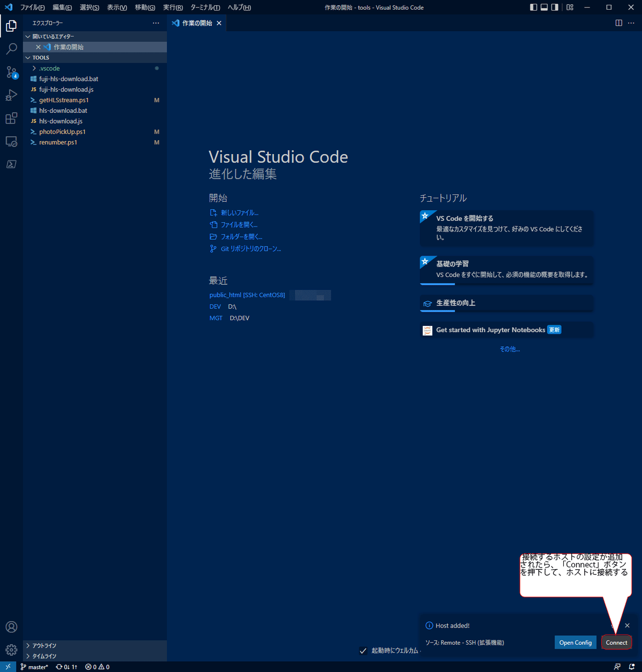Open recent public_html SSH CentOS8 folder

click(247, 295)
